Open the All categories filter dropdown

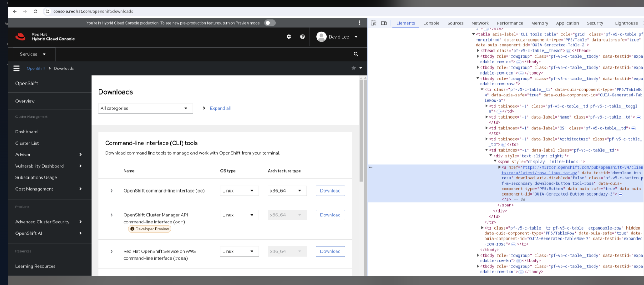(145, 108)
